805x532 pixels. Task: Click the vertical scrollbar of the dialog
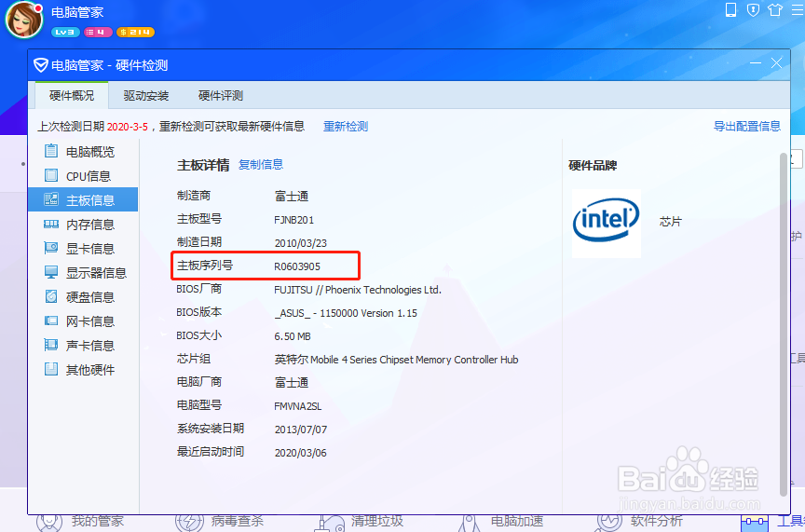(x=784, y=324)
